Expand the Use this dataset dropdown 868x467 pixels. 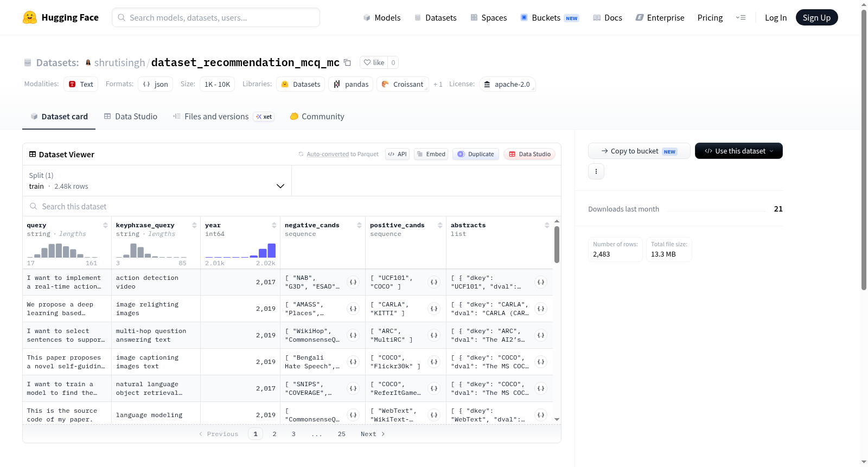pos(739,151)
